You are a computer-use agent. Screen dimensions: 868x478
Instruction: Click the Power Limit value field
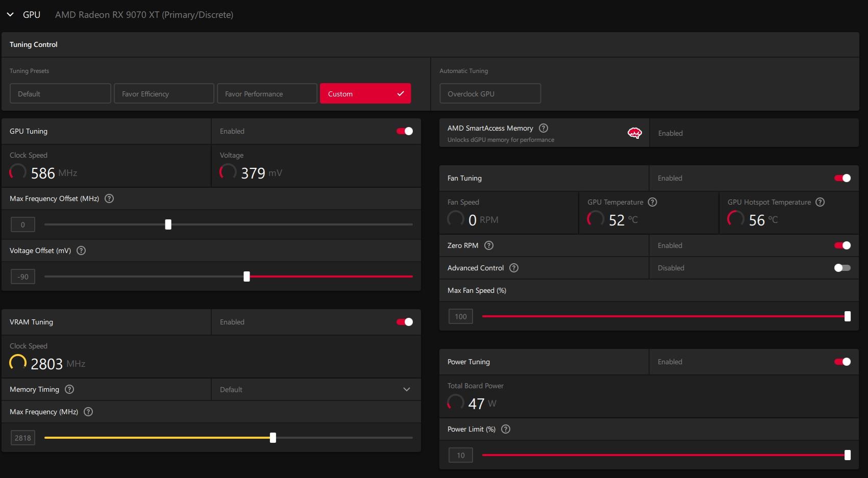coord(461,455)
